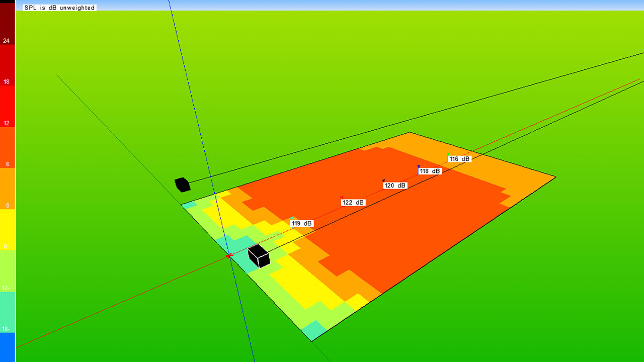Select the white-outlined speaker cube near origin
The width and height of the screenshot is (644, 362).
259,256
